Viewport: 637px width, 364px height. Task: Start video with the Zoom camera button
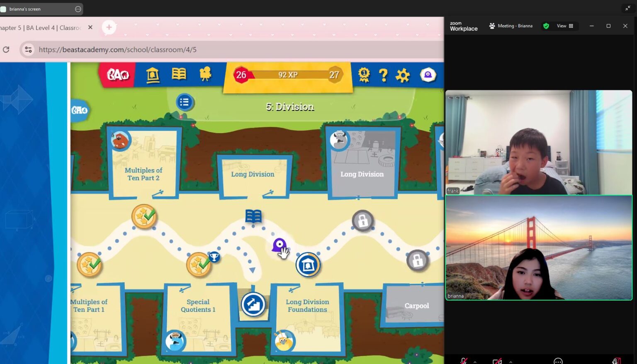point(497,361)
